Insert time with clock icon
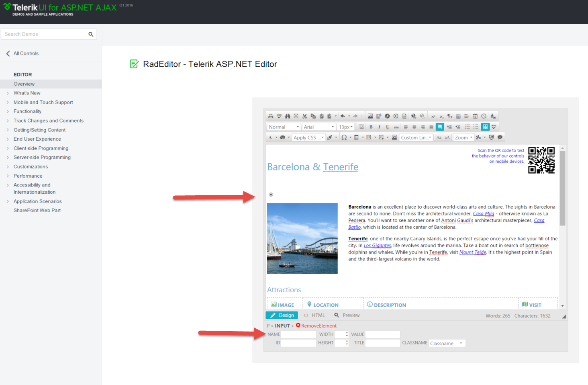The image size is (588, 385). tap(484, 116)
